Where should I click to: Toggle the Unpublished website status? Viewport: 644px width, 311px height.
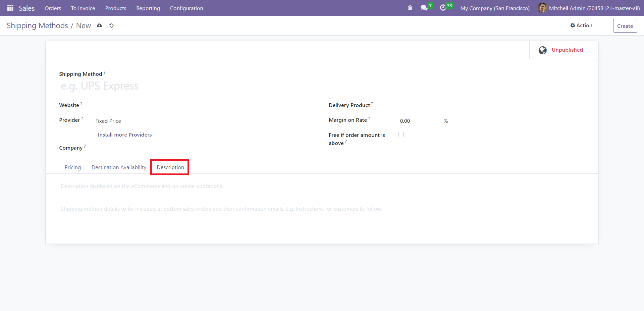(567, 50)
